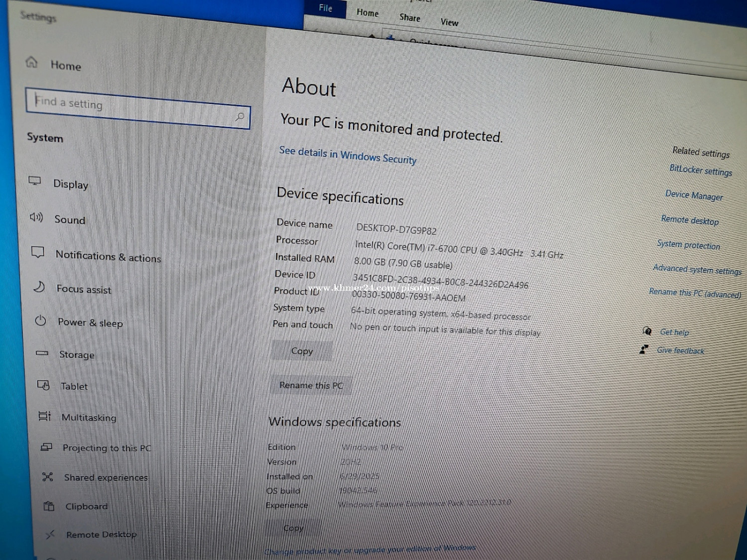This screenshot has height=560, width=747.
Task: Select Tablet in sidebar
Action: pos(74,386)
